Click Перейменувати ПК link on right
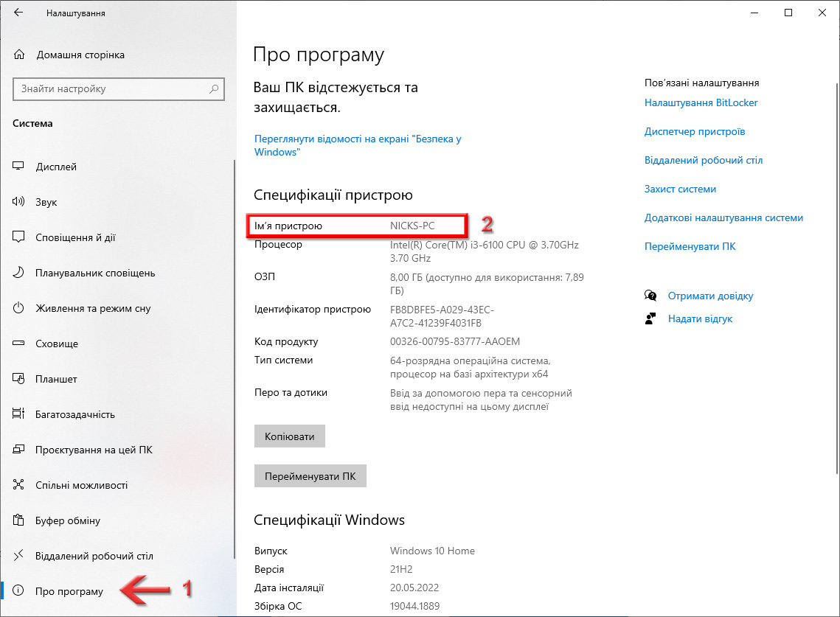840x617 pixels. (690, 246)
